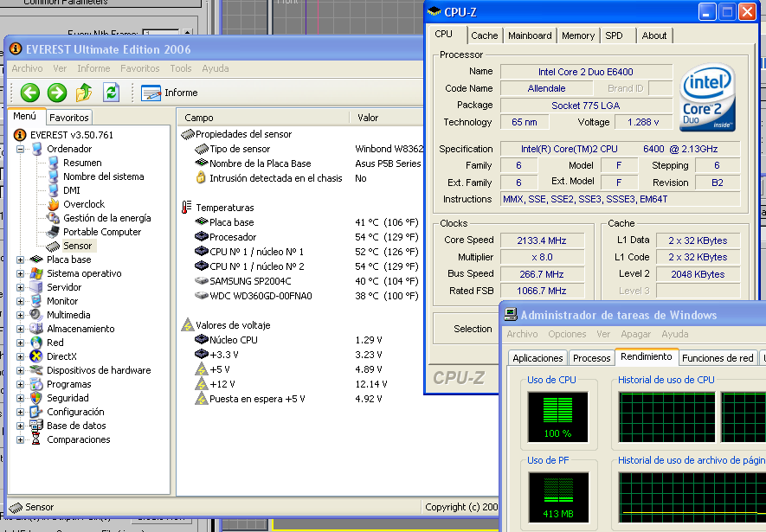Viewport: 766px width, 532px height.
Task: Click the Uso de PF 413 MB meter
Action: pyautogui.click(x=558, y=497)
